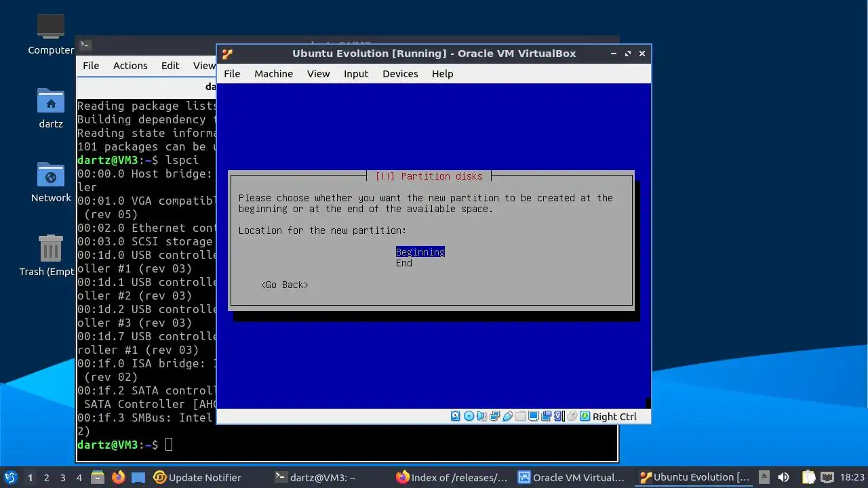This screenshot has height=488, width=868.
Task: Select End as partition location
Action: point(404,263)
